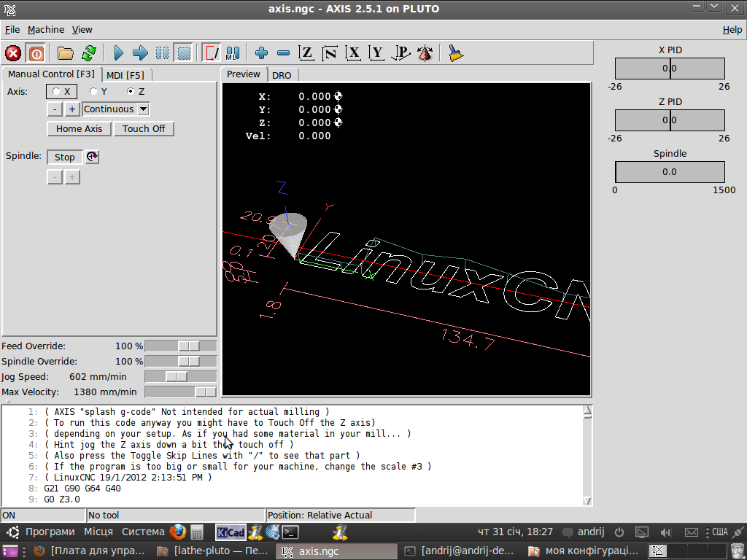The height and width of the screenshot is (560, 747).
Task: Select the X axis radio button
Action: [57, 92]
